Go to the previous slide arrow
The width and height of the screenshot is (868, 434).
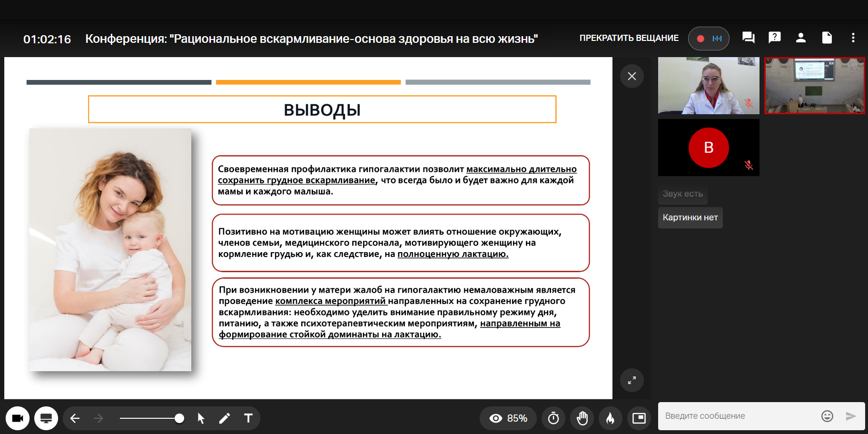(x=75, y=418)
